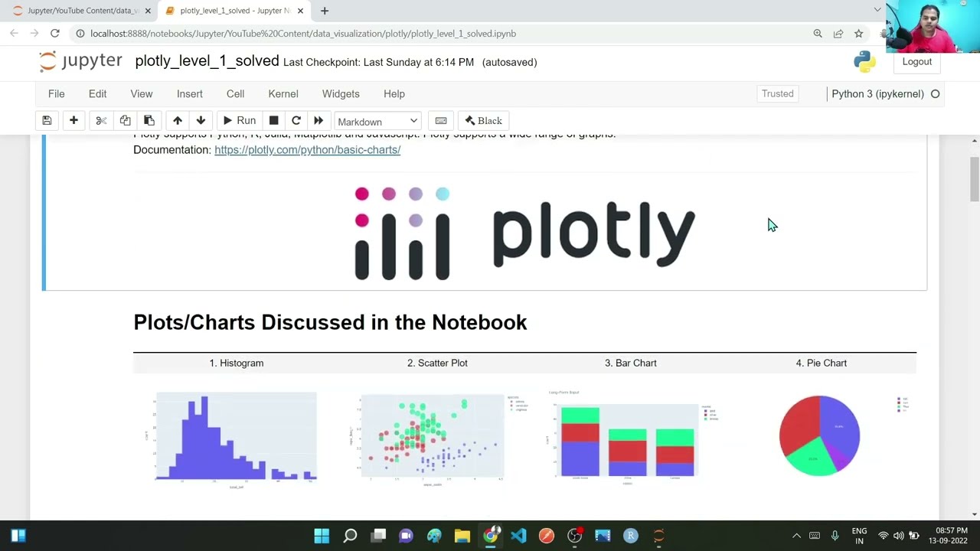Go back in browser history
980x551 pixels.
point(14,34)
